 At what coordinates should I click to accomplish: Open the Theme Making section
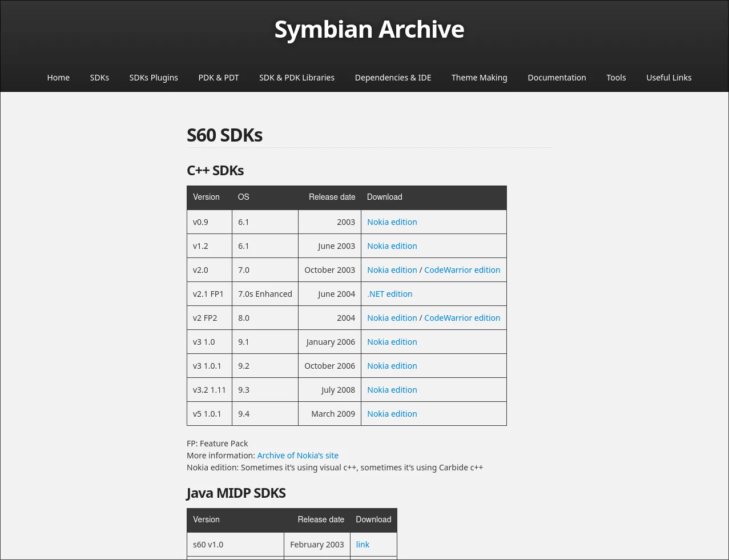[x=479, y=78]
